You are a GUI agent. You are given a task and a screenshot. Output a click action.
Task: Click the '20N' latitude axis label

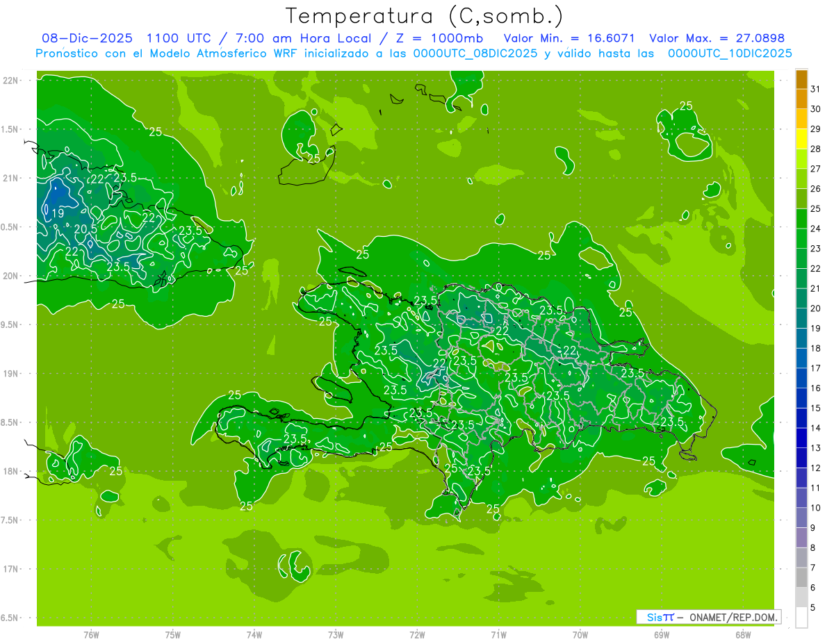click(x=12, y=276)
